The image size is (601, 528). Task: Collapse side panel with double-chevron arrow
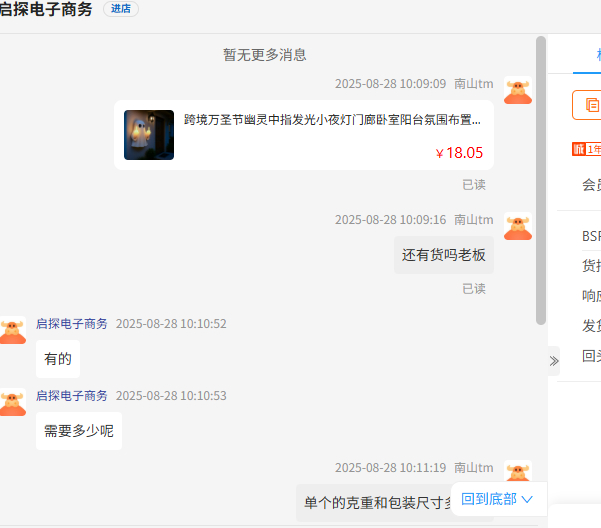554,361
